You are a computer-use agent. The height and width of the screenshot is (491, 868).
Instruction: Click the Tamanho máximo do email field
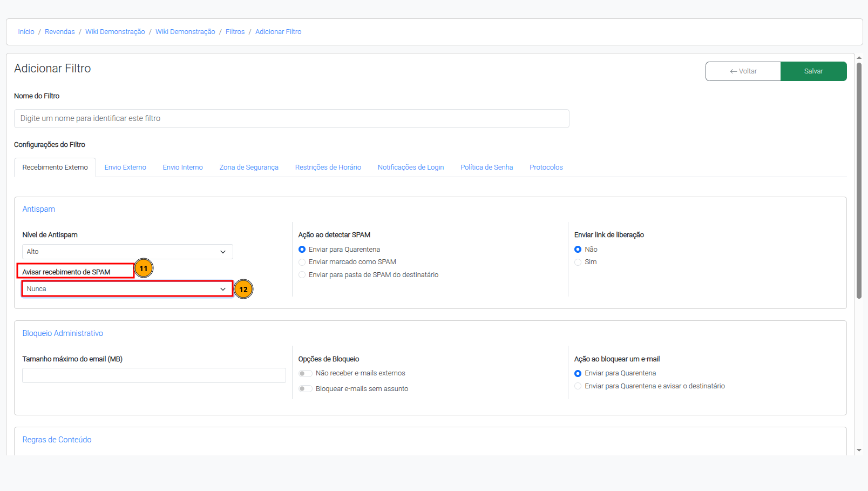tap(154, 375)
